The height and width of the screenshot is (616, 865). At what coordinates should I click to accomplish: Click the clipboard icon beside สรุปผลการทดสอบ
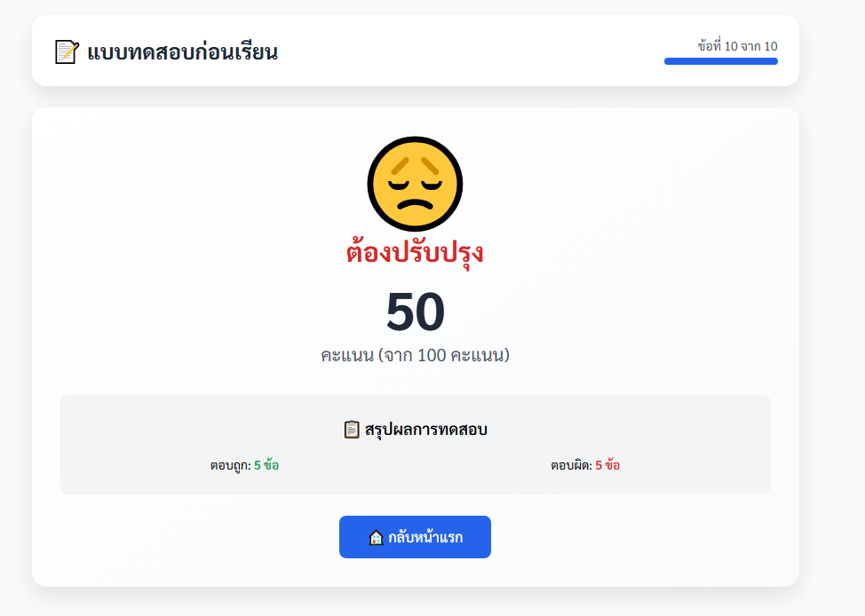352,429
